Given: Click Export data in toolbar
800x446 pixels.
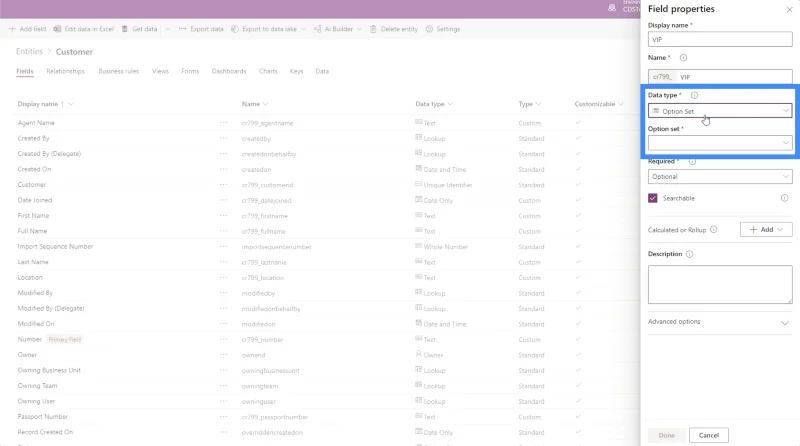Looking at the screenshot, I should click(201, 29).
